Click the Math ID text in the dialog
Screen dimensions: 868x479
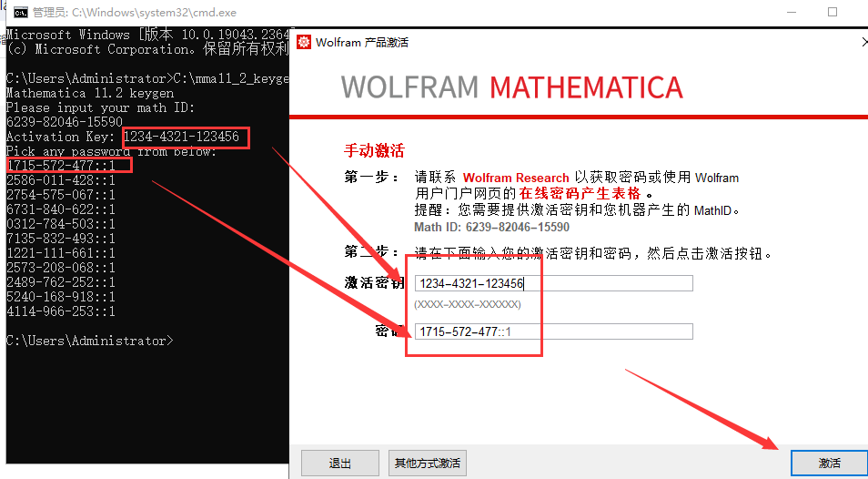(x=491, y=227)
